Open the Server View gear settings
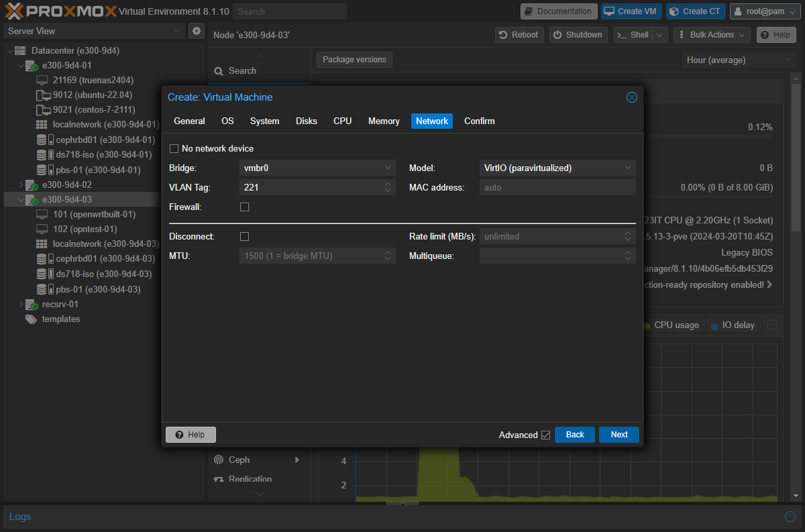Screen dimensions: 805x532 pyautogui.click(x=197, y=31)
